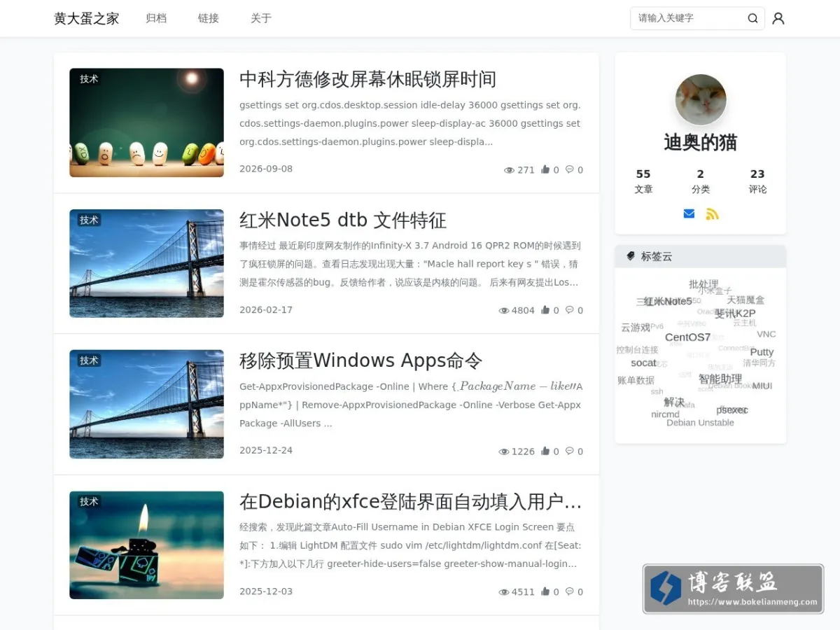Like the 中科方德修改屏幕休眠锁屏时间 post
Screen dimensions: 840x630
pyautogui.click(x=545, y=169)
